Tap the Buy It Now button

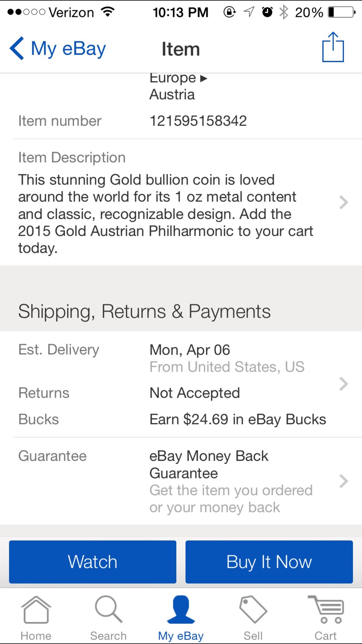pos(269,562)
